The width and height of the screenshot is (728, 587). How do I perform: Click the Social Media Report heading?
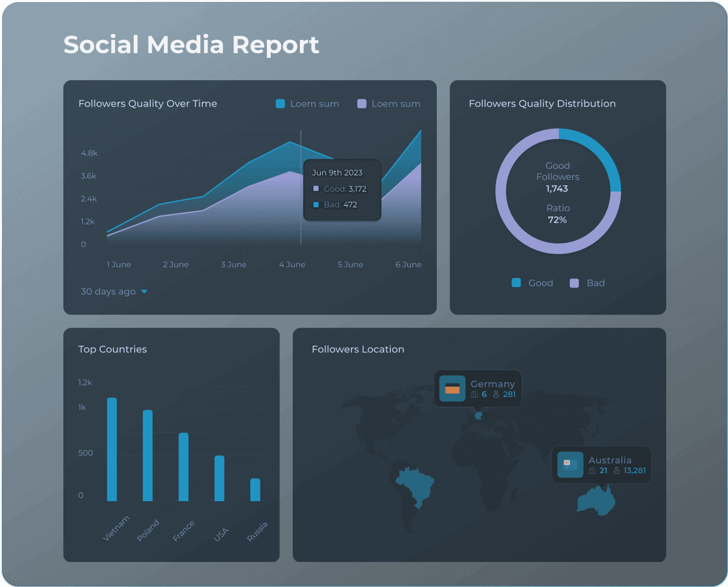point(191,45)
